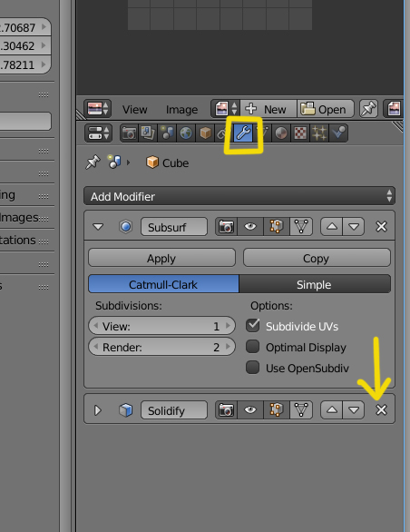Create a New image
The height and width of the screenshot is (532, 410).
pyautogui.click(x=268, y=109)
